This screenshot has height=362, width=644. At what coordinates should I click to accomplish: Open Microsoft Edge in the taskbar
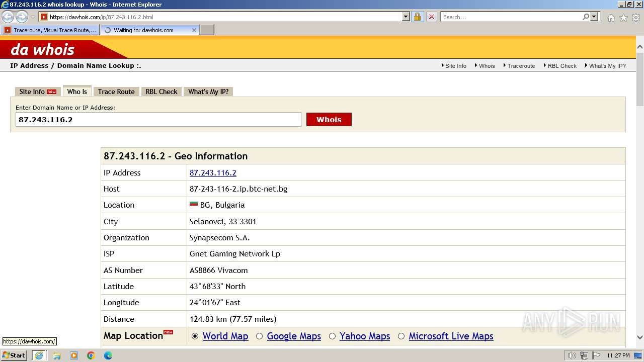[x=108, y=355]
